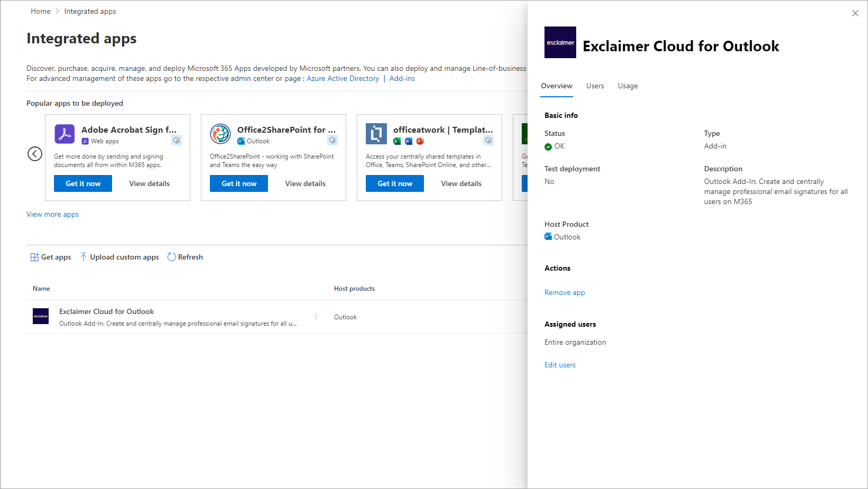View details for officeatwork

coord(461,183)
